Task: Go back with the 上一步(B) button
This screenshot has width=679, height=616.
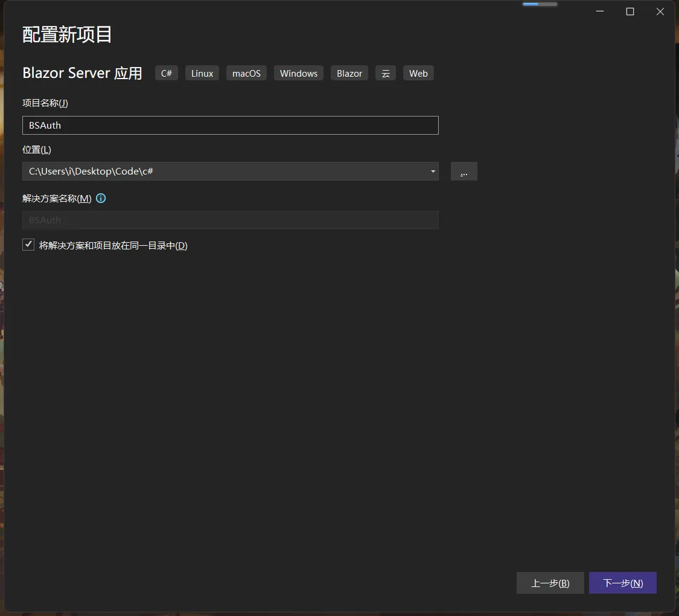Action: tap(550, 583)
